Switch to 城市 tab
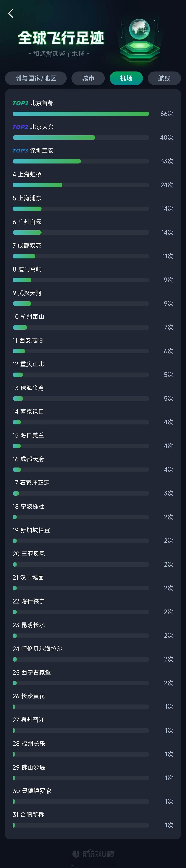 point(88,78)
